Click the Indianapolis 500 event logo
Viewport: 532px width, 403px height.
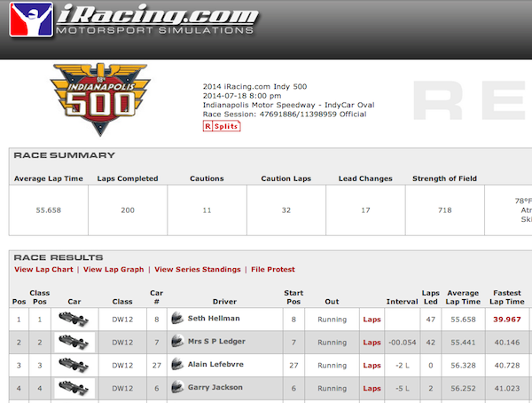click(x=100, y=99)
